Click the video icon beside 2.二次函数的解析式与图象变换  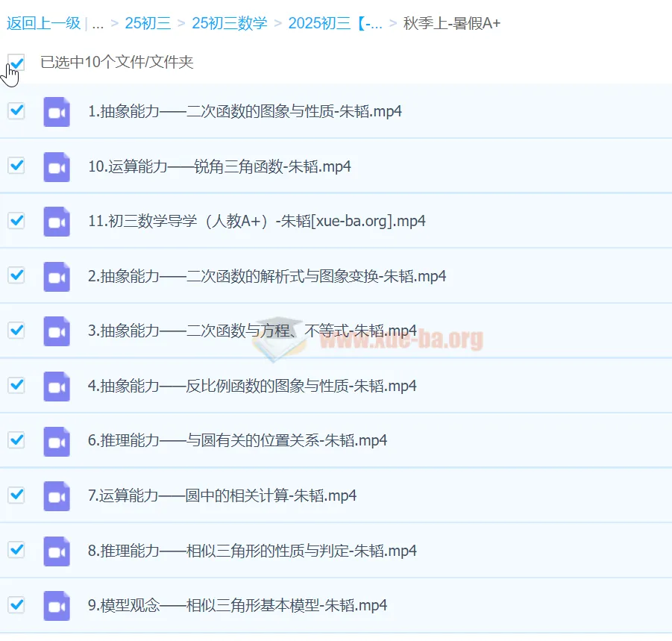(56, 275)
